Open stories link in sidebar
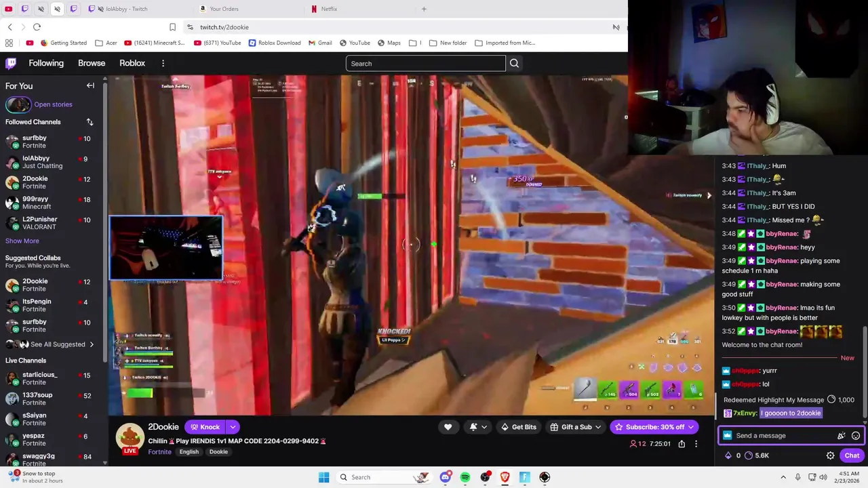 coord(53,104)
